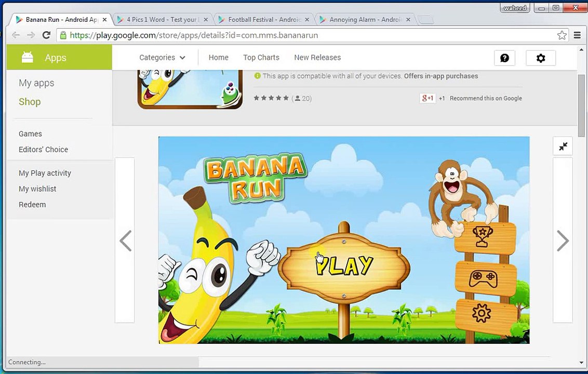Click 'Recommend this on Google' text

tap(486, 98)
